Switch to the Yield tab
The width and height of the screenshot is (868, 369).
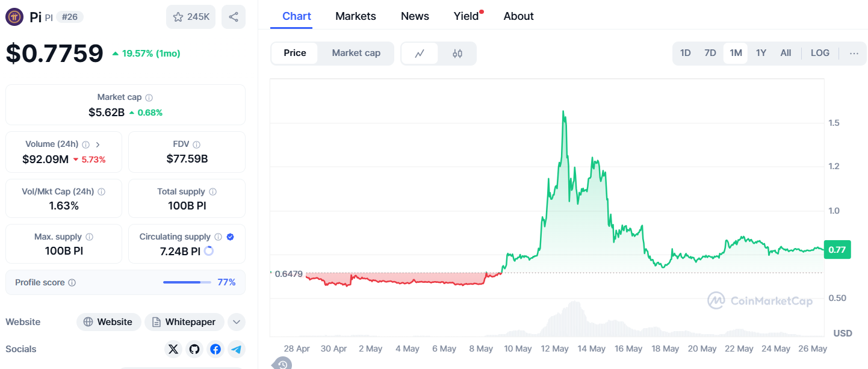click(467, 16)
